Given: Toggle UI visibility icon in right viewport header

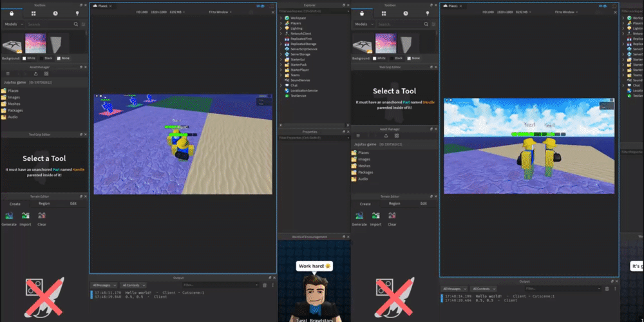Looking at the screenshot, I should (601, 6).
